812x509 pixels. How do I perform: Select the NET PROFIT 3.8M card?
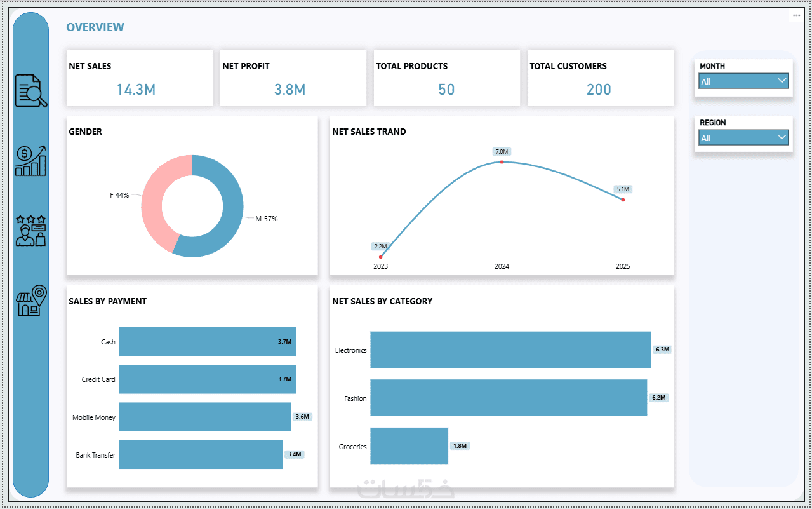click(x=293, y=78)
